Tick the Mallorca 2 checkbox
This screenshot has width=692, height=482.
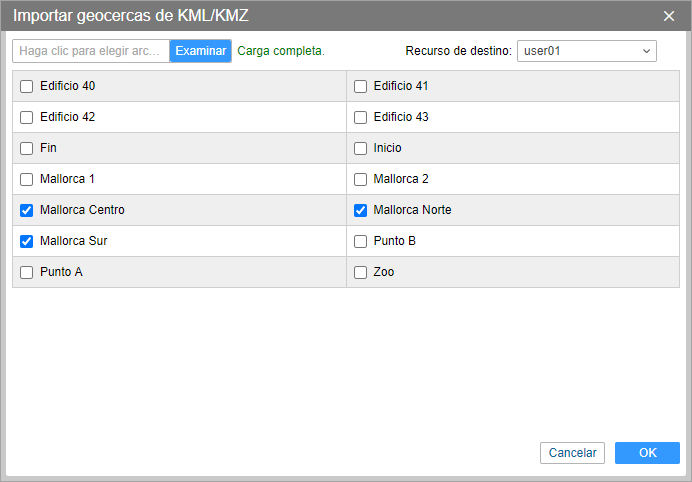pos(360,179)
